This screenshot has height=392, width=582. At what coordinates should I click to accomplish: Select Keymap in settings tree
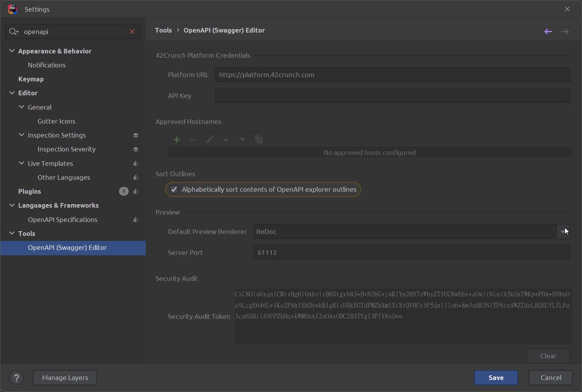click(x=31, y=79)
